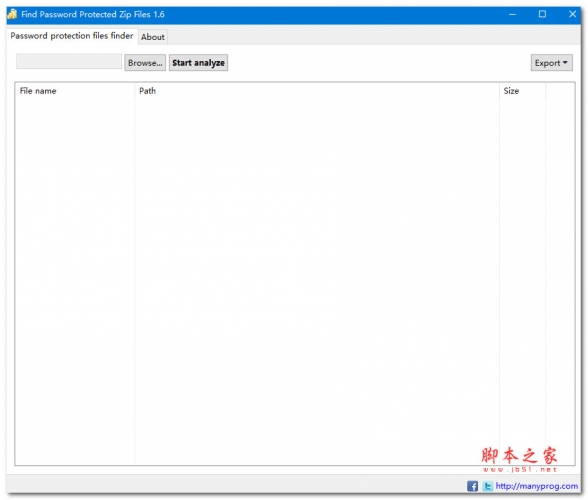The height and width of the screenshot is (500, 588).
Task: Close the Find Password Protected Zip Files window
Action: click(572, 15)
